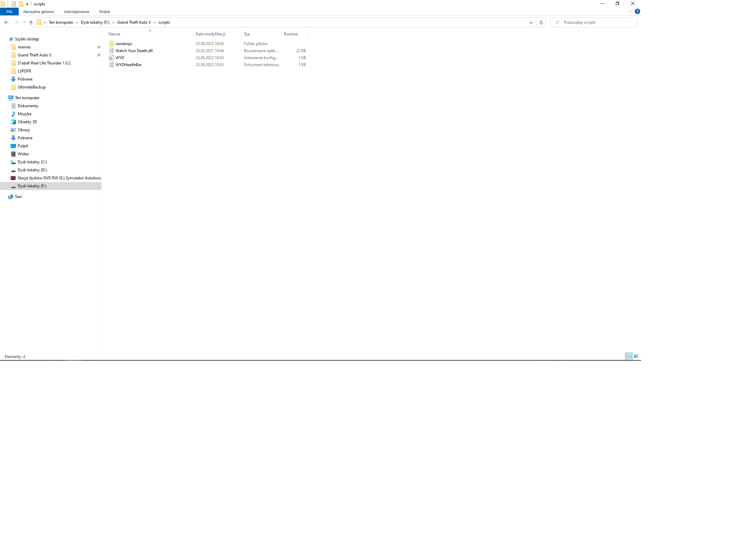Open the raindrops folder
Viewport: 756px width, 541px height.
(124, 44)
